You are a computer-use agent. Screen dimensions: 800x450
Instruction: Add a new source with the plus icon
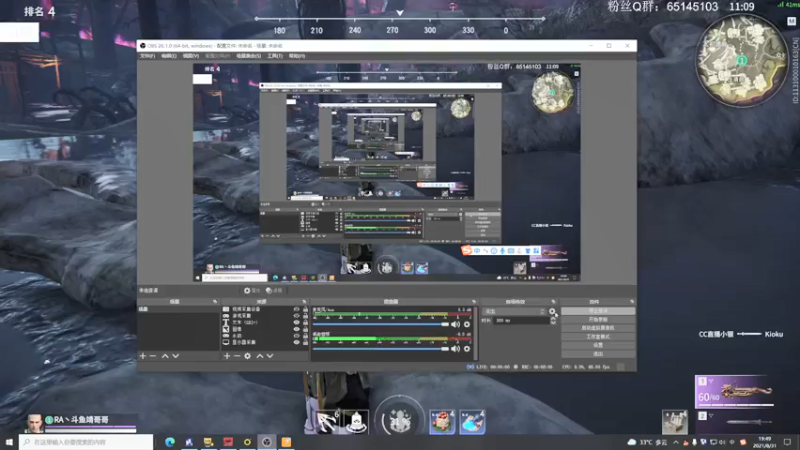(227, 356)
